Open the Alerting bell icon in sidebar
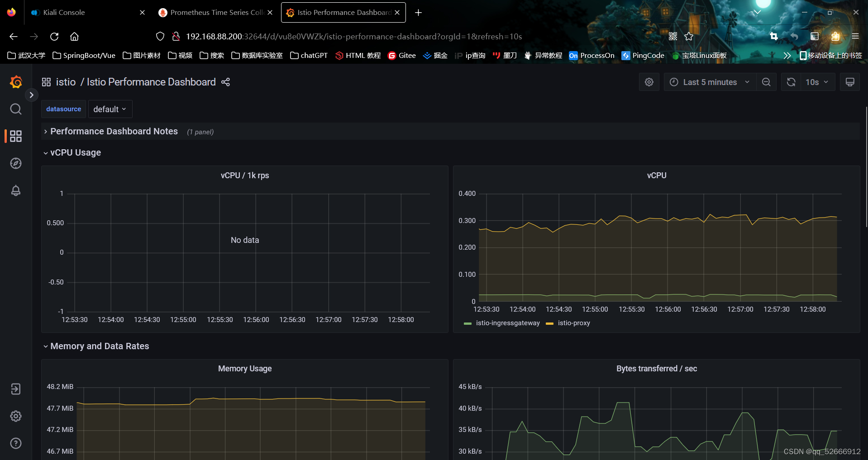Screen dimensions: 868x460 [16, 190]
